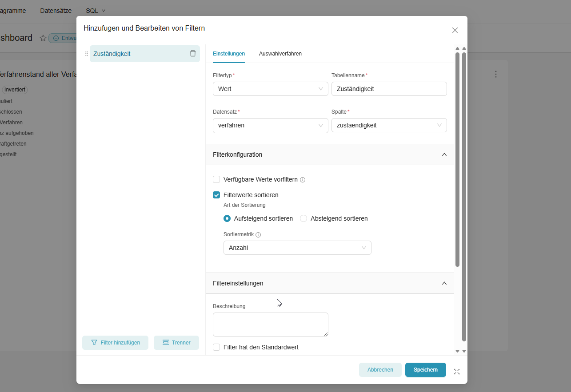Viewport: 571px width, 392px height.
Task: Toggle fullscreen with expand icon beside Speichern
Action: point(456,372)
